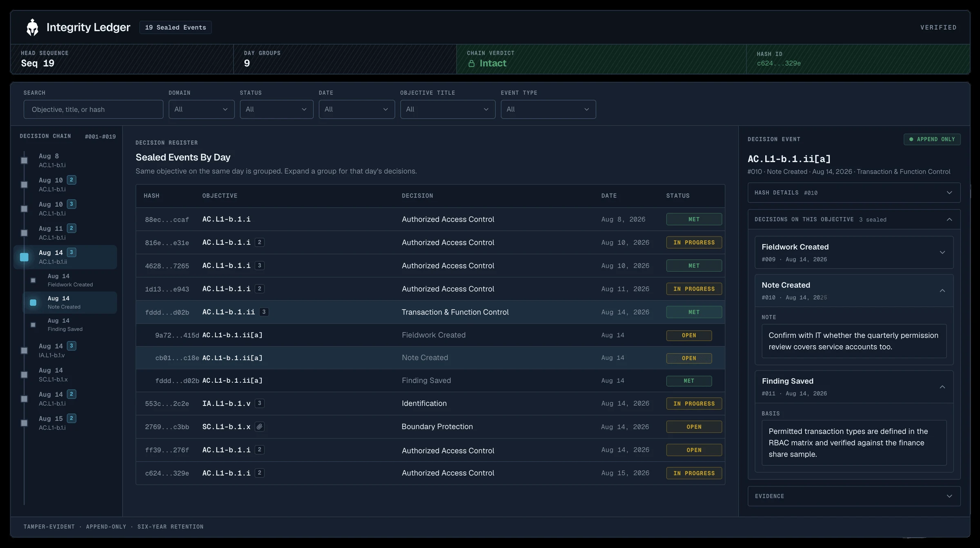Expand group count badge on IA.L1-b.1.v row
Screen dimensions: 980x548
259,403
